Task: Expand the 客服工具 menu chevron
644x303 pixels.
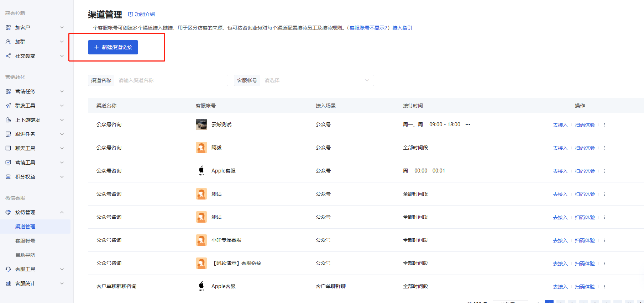Action: point(62,269)
